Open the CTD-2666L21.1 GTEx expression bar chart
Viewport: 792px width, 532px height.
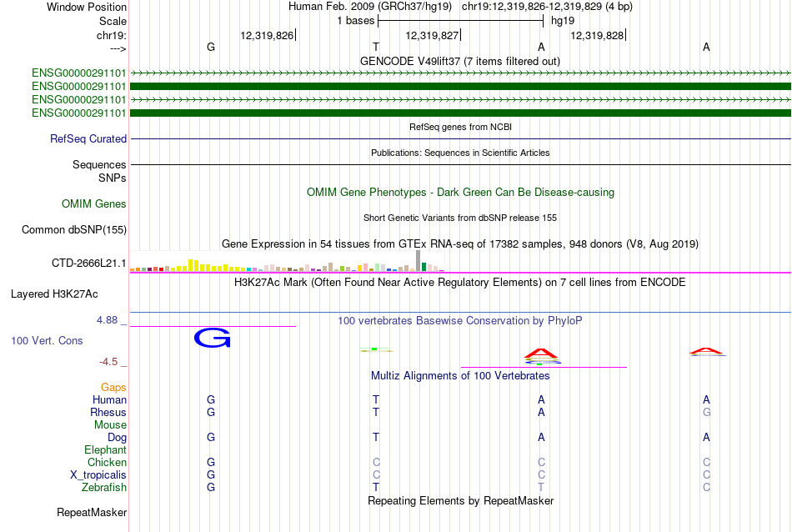pyautogui.click(x=288, y=261)
